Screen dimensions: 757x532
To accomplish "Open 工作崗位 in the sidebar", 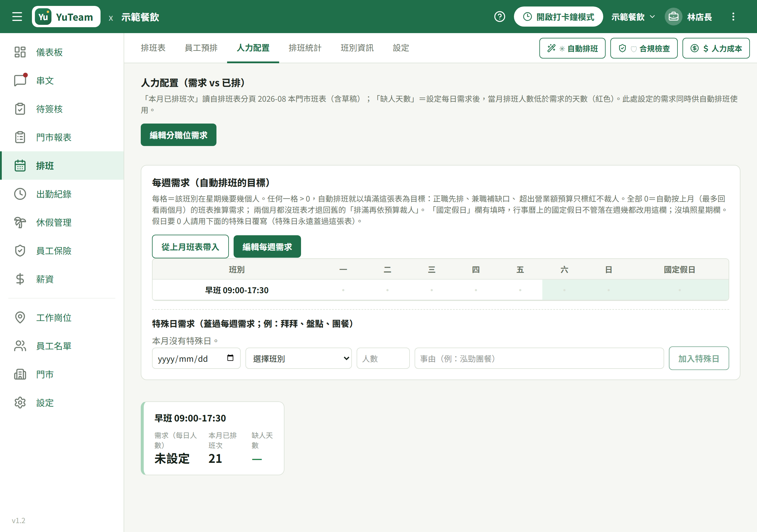I will click(x=62, y=317).
